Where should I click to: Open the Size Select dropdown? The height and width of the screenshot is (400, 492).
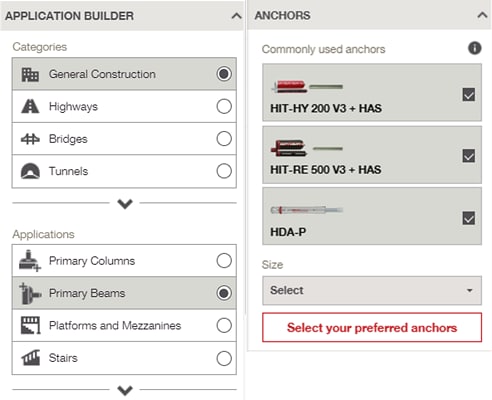[x=372, y=290]
